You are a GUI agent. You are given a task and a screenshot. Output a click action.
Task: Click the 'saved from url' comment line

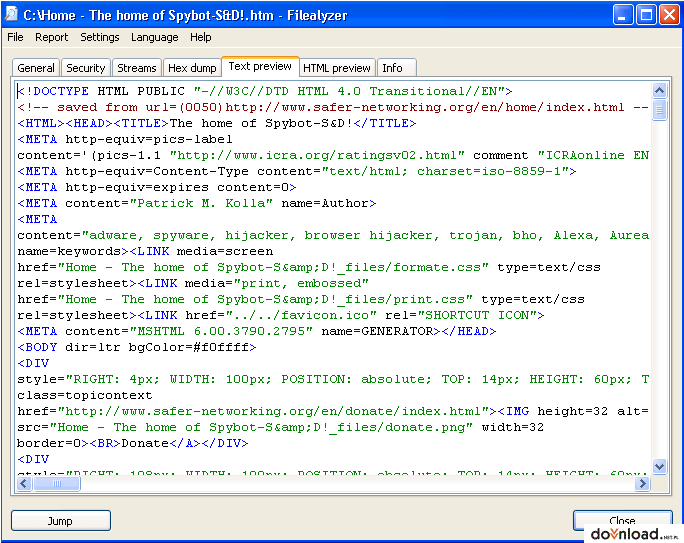[333, 107]
